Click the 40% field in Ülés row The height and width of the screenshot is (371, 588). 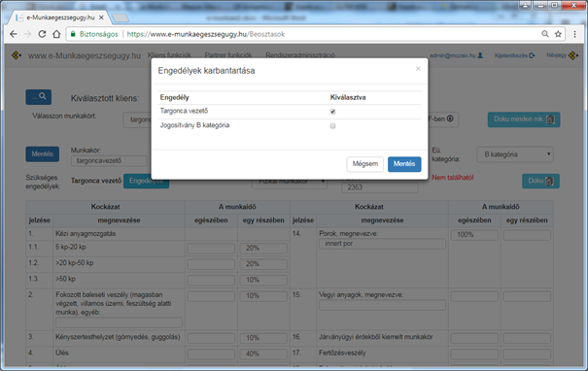point(263,354)
